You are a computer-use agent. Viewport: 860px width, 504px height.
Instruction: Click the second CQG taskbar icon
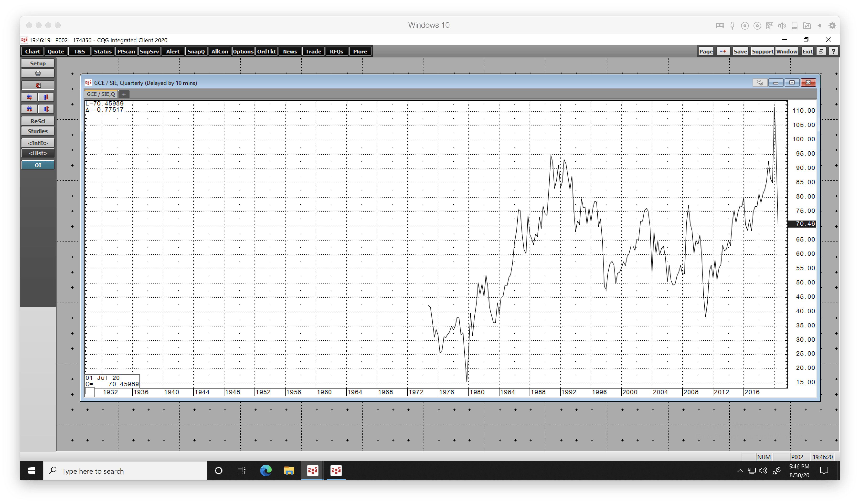[x=336, y=471]
